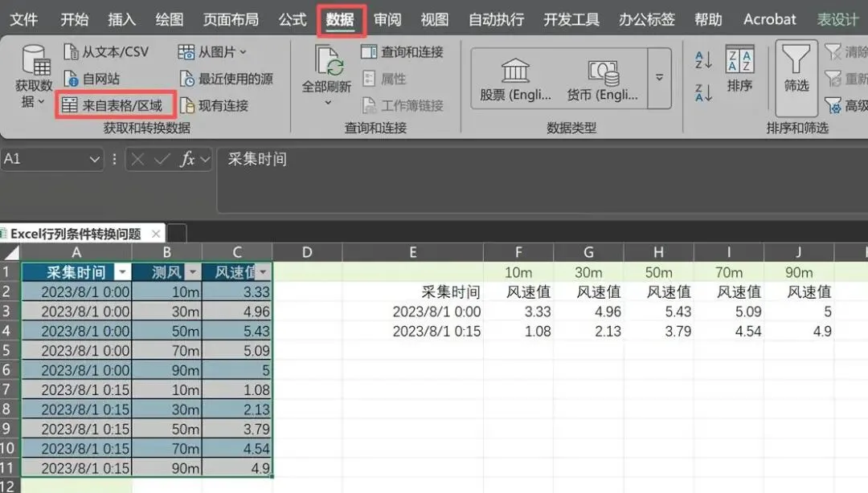868x493 pixels.
Task: Click the select-all corner triangle
Action: click(11, 253)
